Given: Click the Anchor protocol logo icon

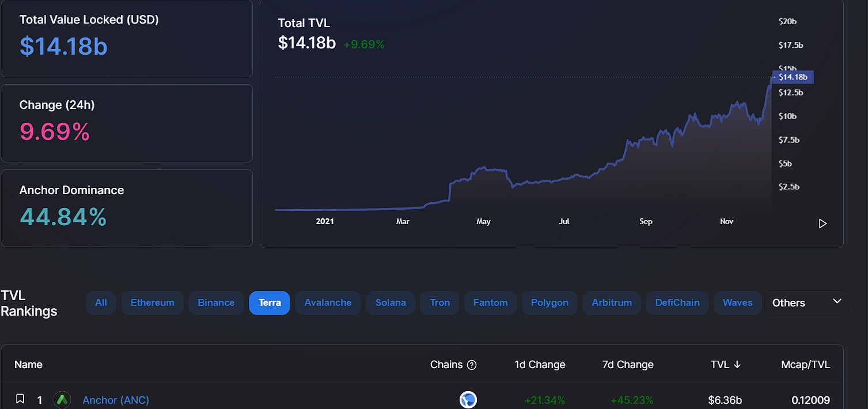Looking at the screenshot, I should coord(62,400).
